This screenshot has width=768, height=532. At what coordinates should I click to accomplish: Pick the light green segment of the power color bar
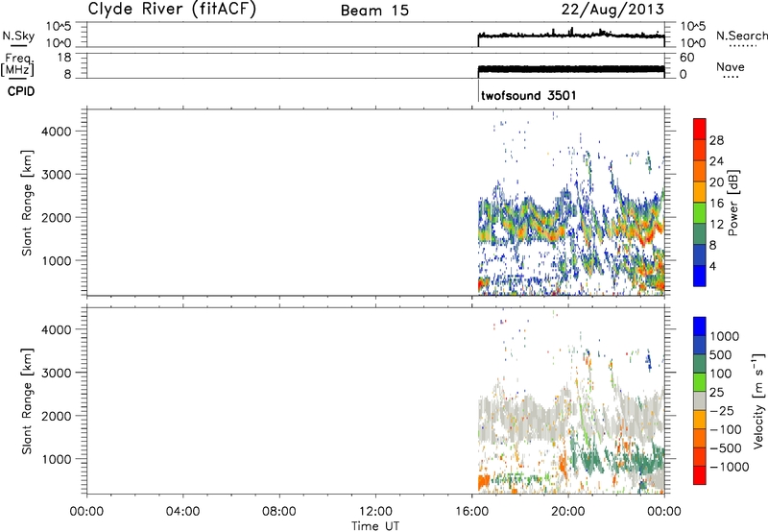click(700, 213)
